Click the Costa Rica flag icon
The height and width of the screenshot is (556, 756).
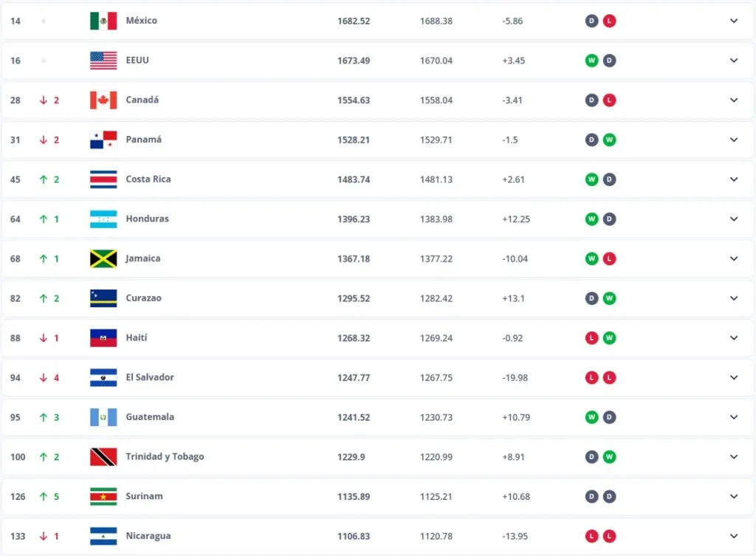point(103,179)
